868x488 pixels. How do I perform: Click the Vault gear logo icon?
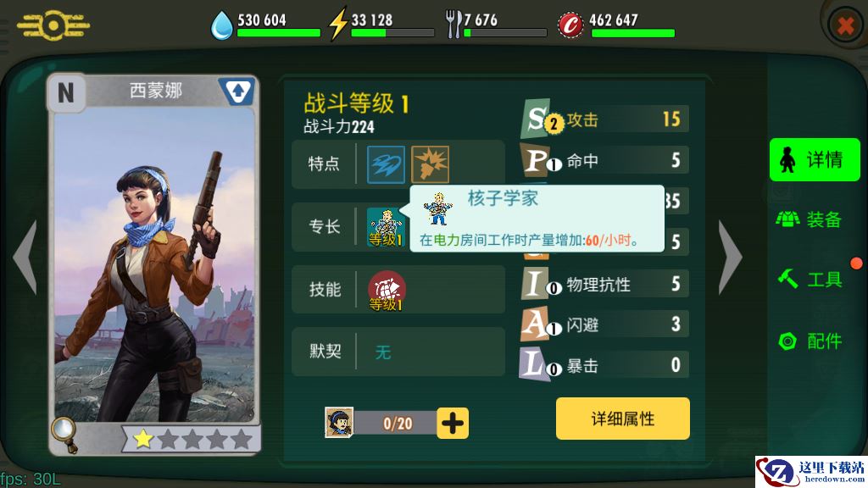(53, 25)
